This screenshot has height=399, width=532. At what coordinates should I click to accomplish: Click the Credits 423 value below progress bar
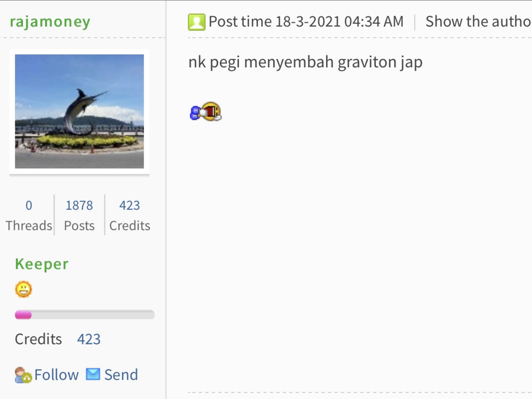(x=89, y=339)
